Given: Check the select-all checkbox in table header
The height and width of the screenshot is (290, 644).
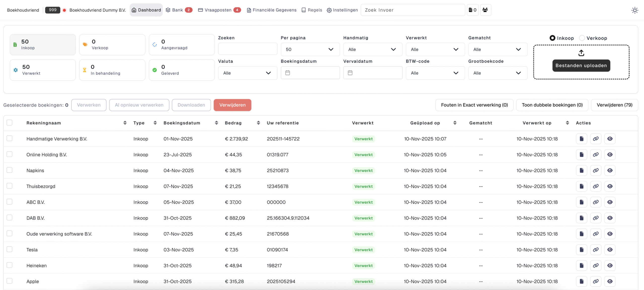Looking at the screenshot, I should tap(10, 123).
